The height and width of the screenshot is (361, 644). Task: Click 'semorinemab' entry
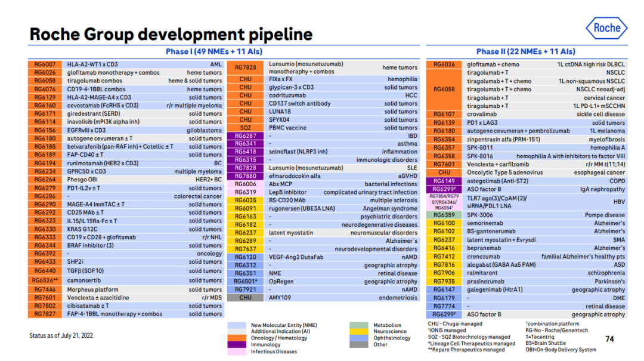click(485, 223)
